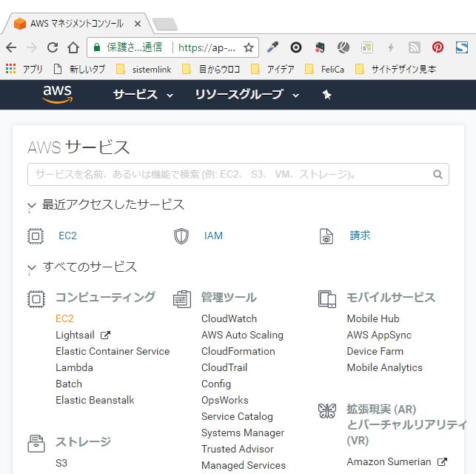Click the billing document icon next to 請求
Screen dimensions: 476x474
pyautogui.click(x=326, y=236)
